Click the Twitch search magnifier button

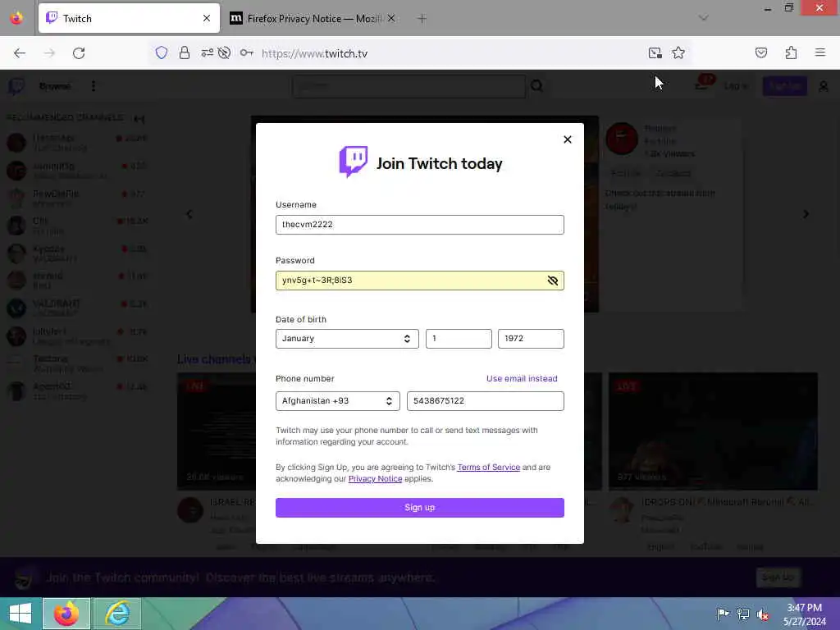pyautogui.click(x=536, y=86)
